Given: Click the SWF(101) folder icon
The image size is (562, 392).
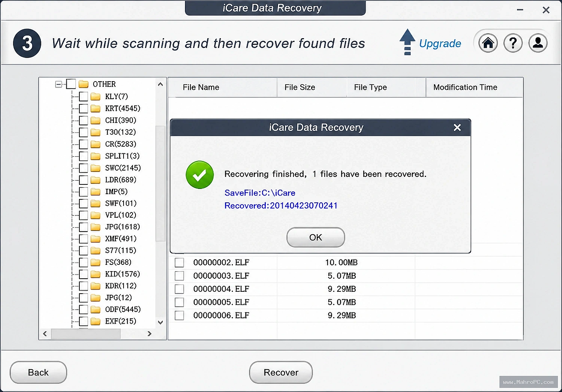Looking at the screenshot, I should click(x=95, y=203).
